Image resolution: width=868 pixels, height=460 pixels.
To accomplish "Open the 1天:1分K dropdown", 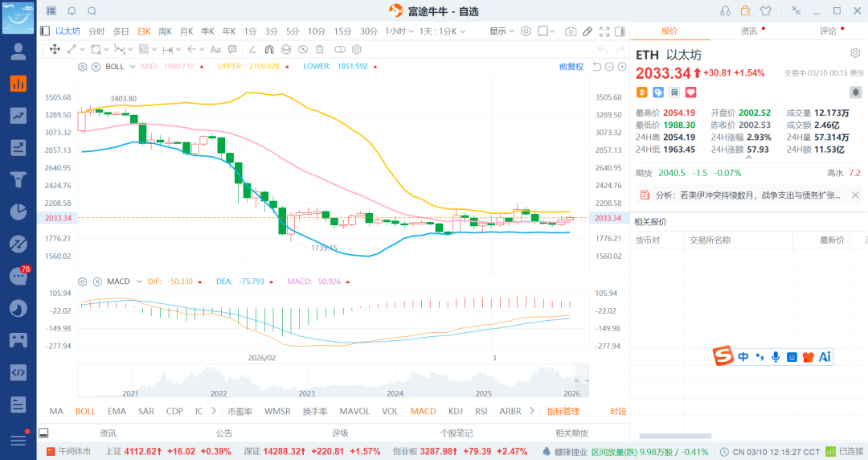I will [x=442, y=31].
